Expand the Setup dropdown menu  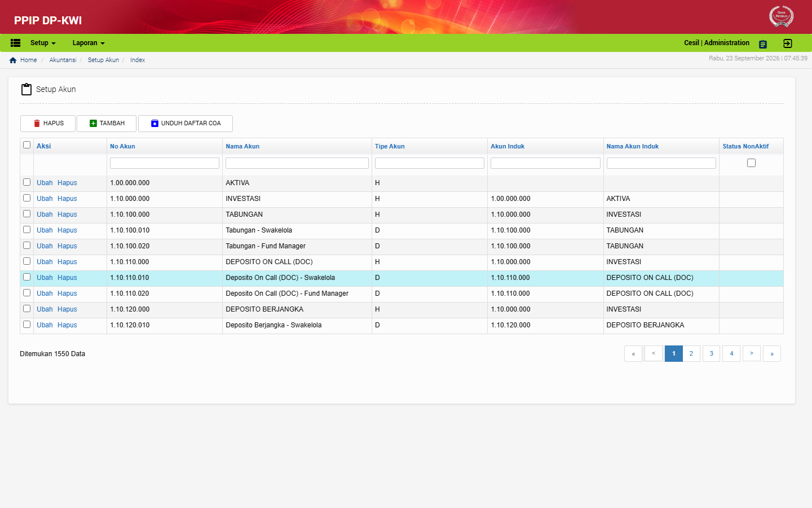point(43,43)
